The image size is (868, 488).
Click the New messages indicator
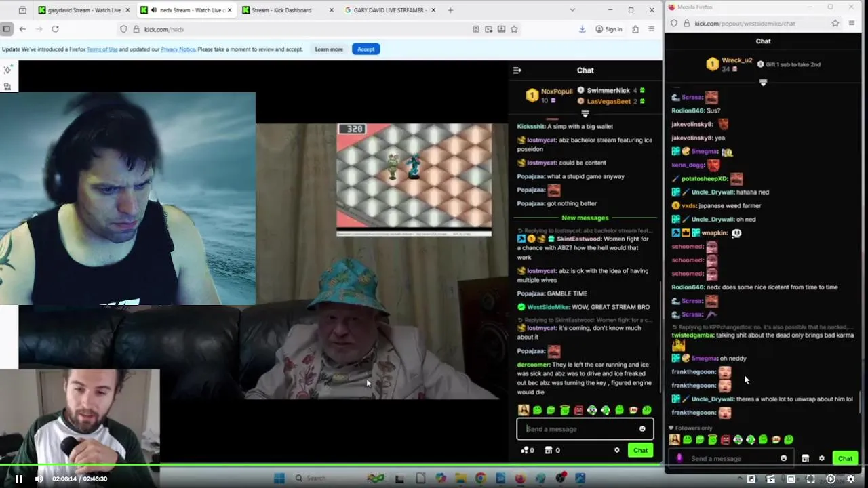coord(585,218)
